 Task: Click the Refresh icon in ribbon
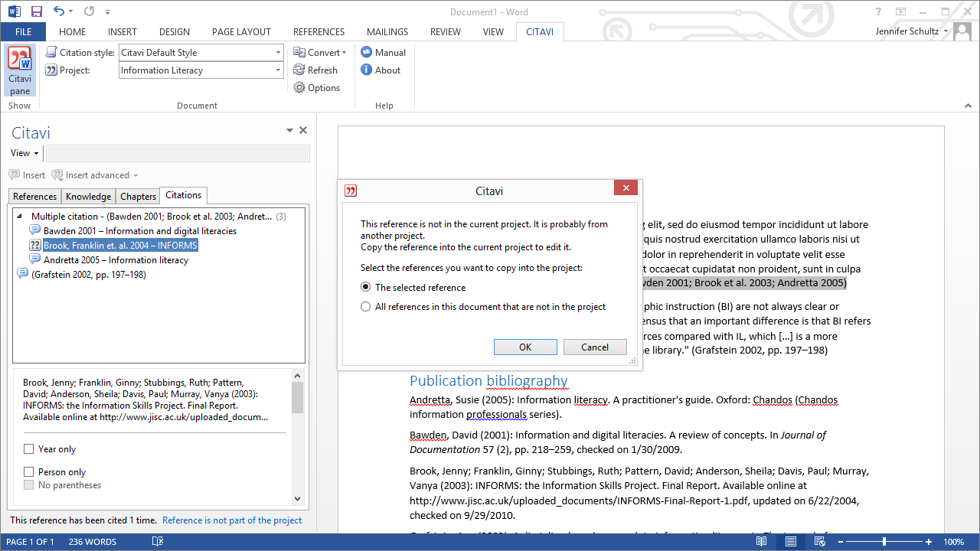(299, 70)
